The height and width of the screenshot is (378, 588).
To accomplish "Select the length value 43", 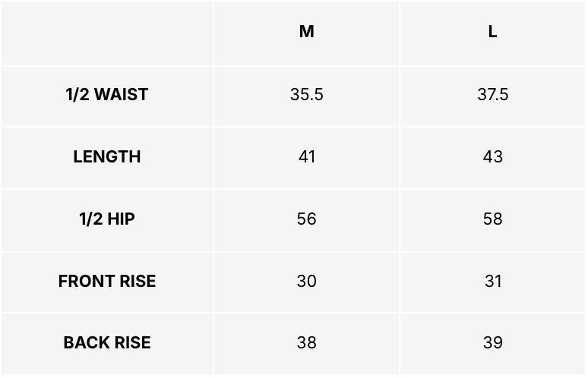I will tap(492, 157).
